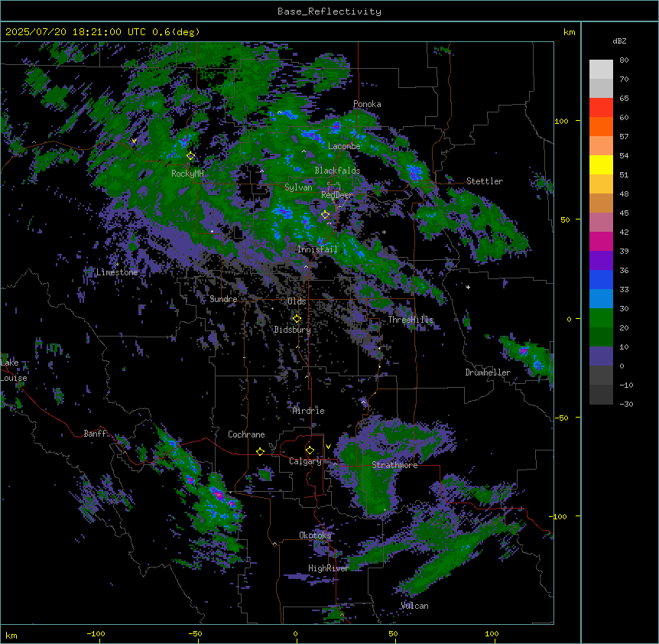
Task: Click the Base_Reflectivity title
Action: (x=329, y=11)
